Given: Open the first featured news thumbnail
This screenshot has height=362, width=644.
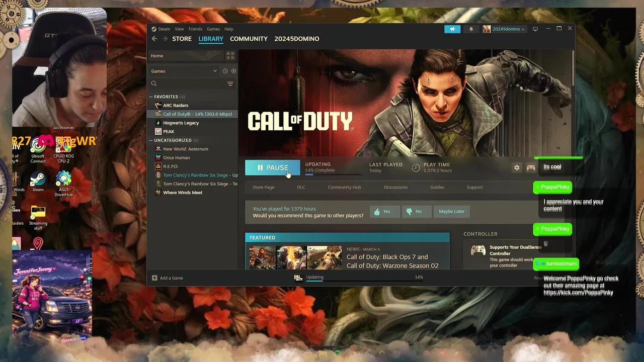Looking at the screenshot, I should point(263,257).
